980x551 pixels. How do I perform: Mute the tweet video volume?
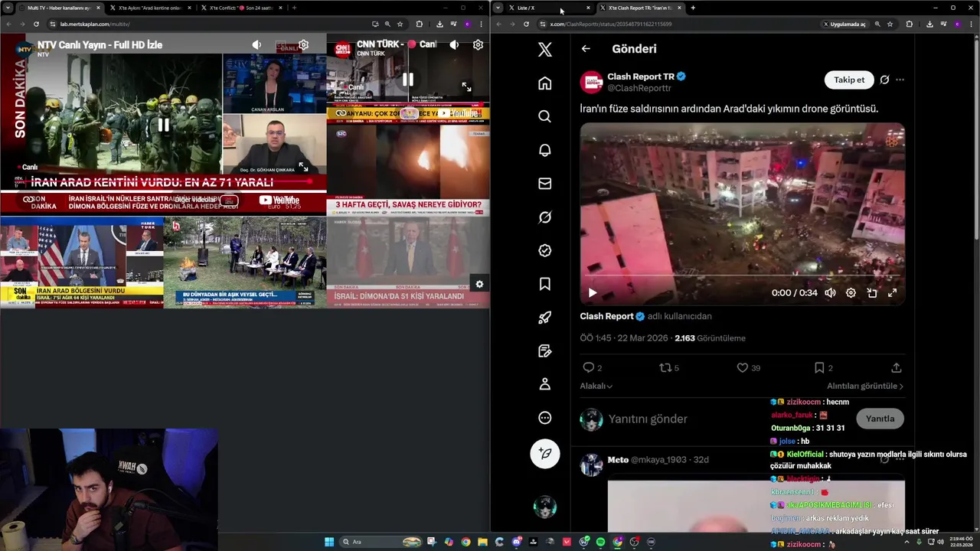click(x=830, y=293)
